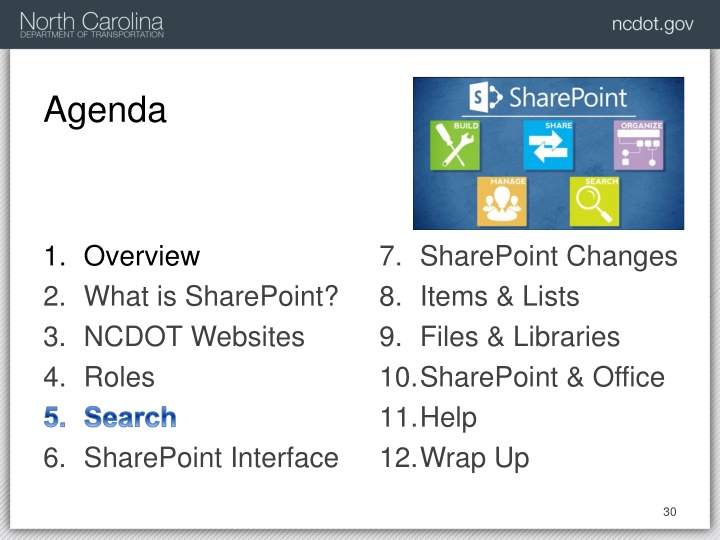Click the highlighted Search agenda item
The width and height of the screenshot is (720, 540).
click(130, 417)
